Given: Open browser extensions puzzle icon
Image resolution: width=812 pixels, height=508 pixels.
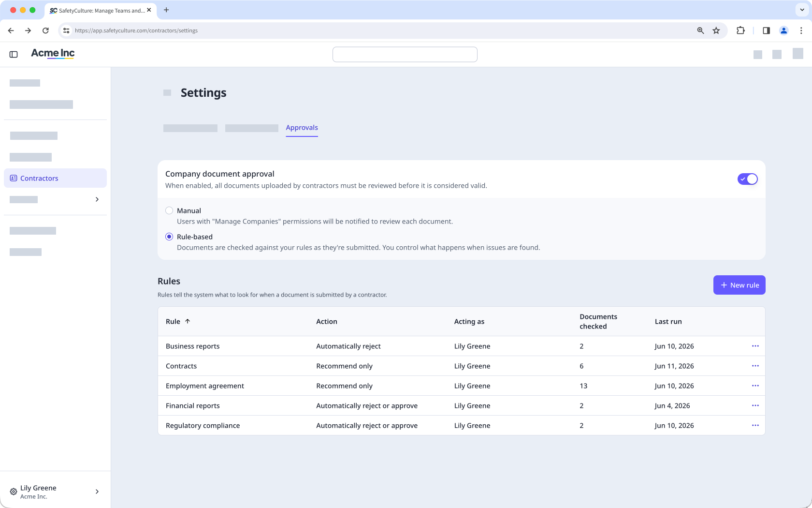Looking at the screenshot, I should point(740,30).
